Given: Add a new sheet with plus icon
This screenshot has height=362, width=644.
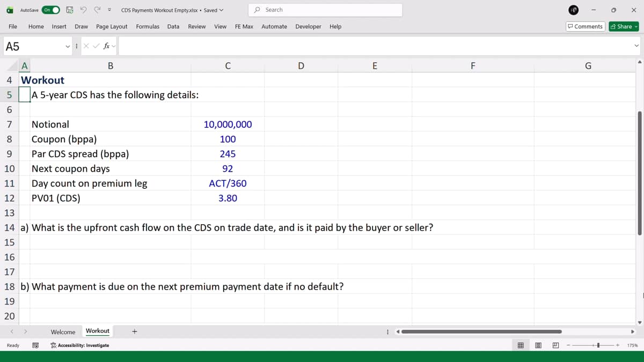Looking at the screenshot, I should tap(134, 331).
